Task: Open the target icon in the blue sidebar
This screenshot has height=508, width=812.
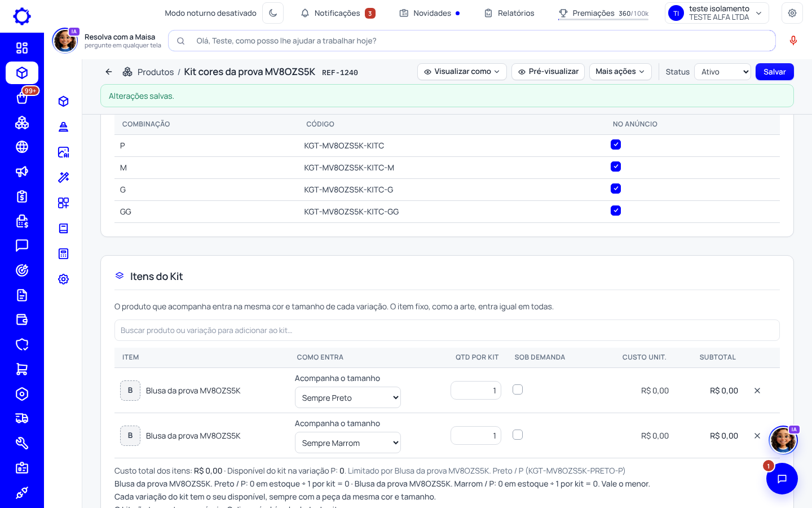Action: (22, 270)
